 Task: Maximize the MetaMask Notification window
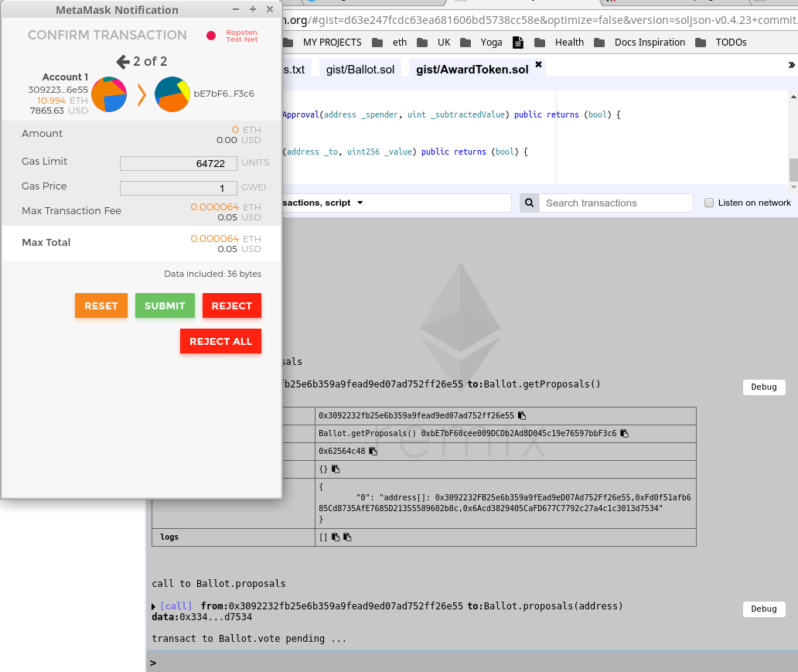coord(252,9)
